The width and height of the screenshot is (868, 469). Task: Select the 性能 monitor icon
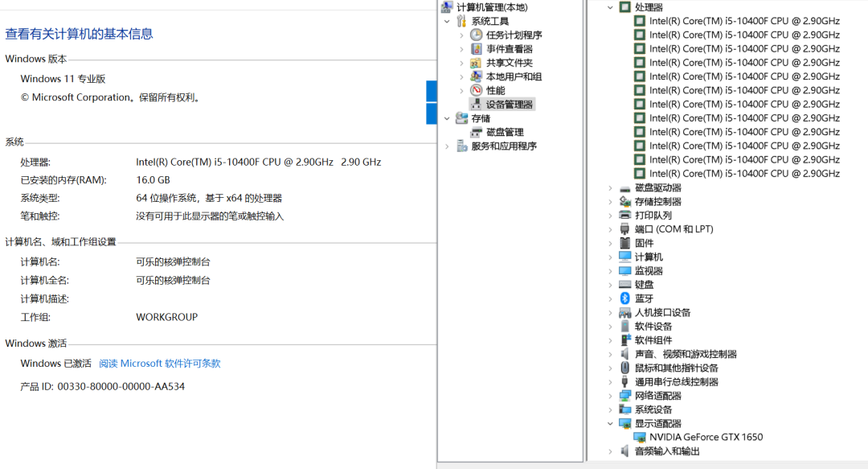click(476, 90)
